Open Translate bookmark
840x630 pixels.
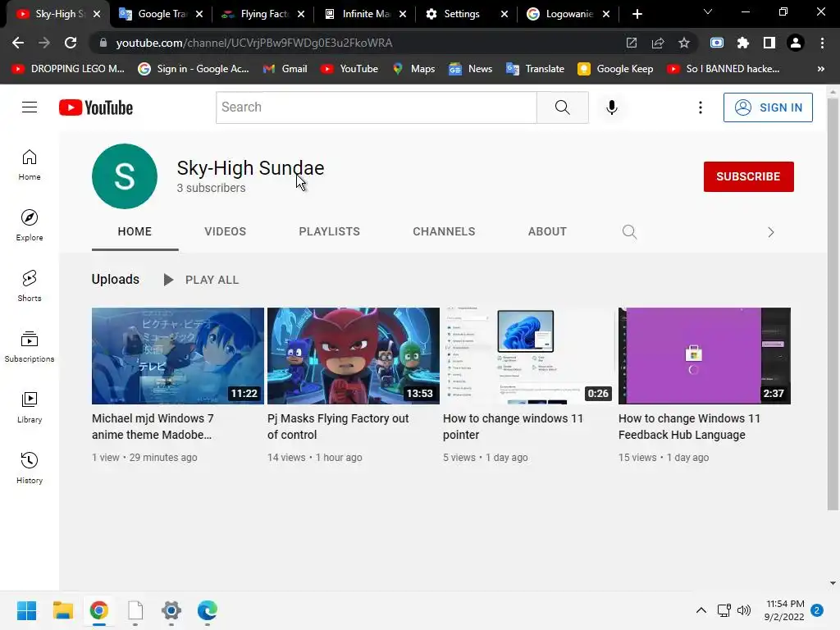pos(535,69)
